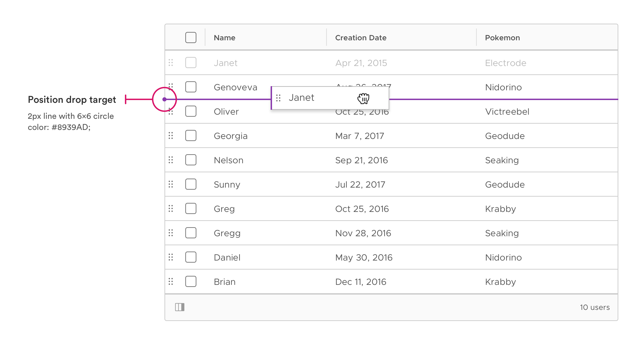Check the box on Georgia's row

pyautogui.click(x=191, y=136)
